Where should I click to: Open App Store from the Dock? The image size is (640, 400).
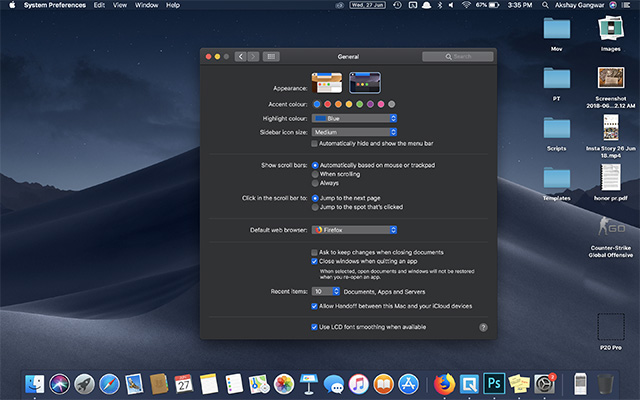[x=409, y=384]
